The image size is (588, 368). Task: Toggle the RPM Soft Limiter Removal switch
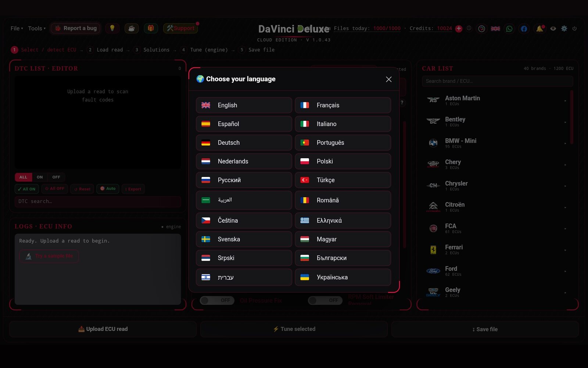[325, 301]
